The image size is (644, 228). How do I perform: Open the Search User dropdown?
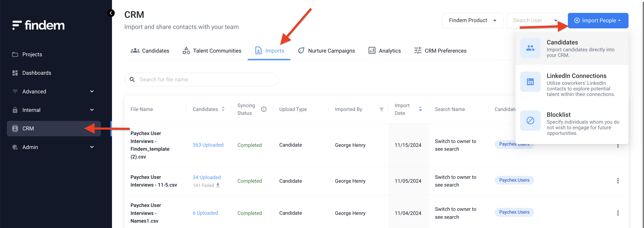click(x=535, y=21)
